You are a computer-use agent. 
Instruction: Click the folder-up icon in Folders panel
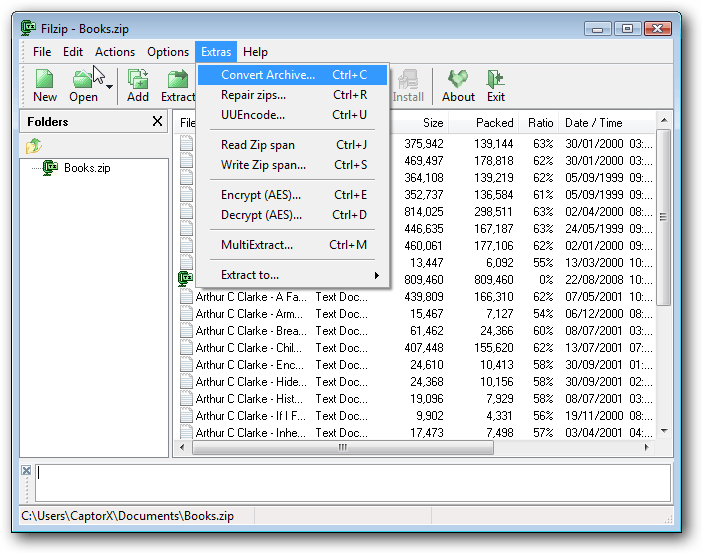pos(34,146)
